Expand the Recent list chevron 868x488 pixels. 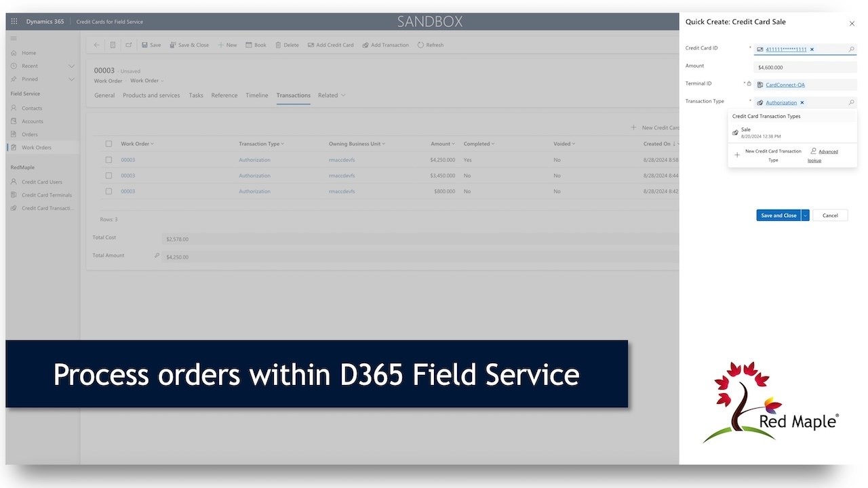pyautogui.click(x=71, y=66)
